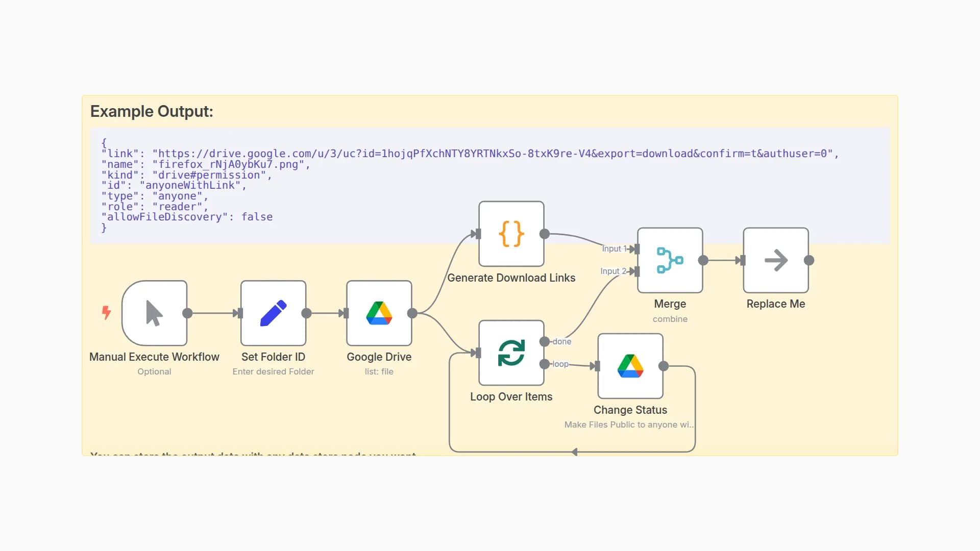
Task: Click the 'Generate Download Links' label
Action: point(511,278)
